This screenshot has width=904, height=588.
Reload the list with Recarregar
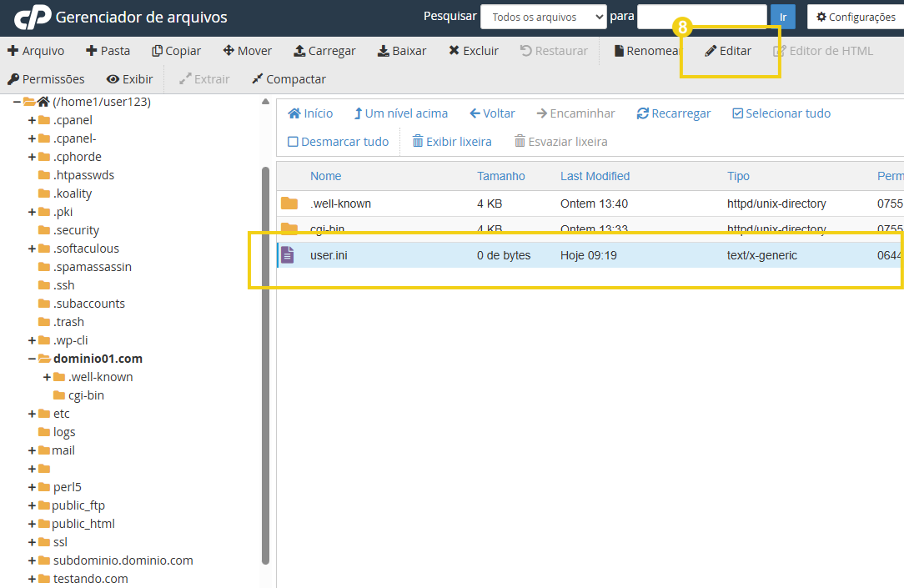673,113
